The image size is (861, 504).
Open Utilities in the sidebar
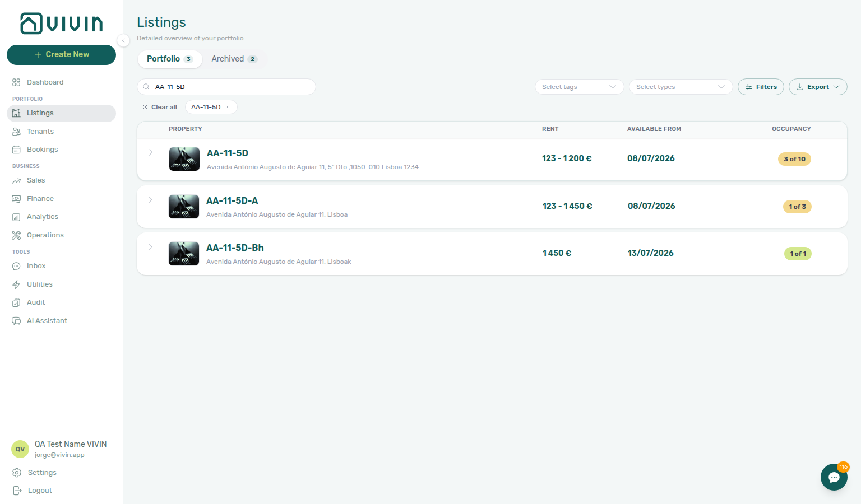click(61, 284)
